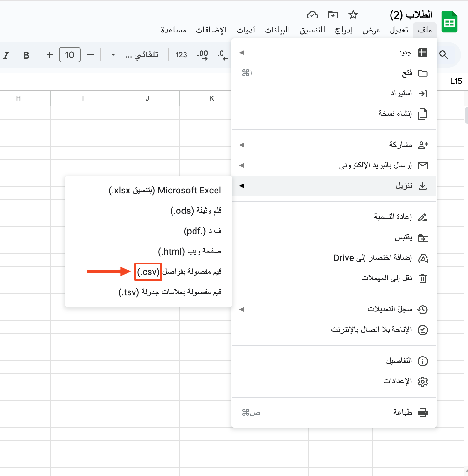Expand إرسال بالبريد الإلكتروني submenu
The height and width of the screenshot is (476, 468).
(x=334, y=165)
